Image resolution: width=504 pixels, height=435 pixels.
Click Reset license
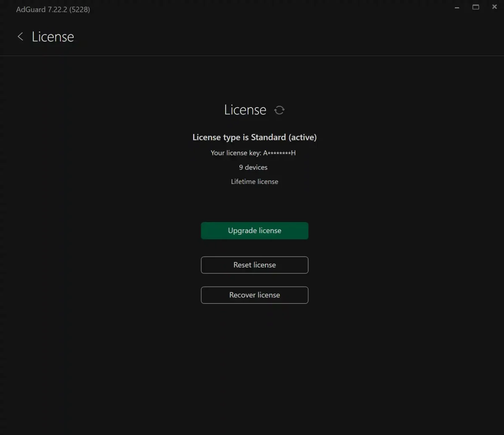point(255,265)
